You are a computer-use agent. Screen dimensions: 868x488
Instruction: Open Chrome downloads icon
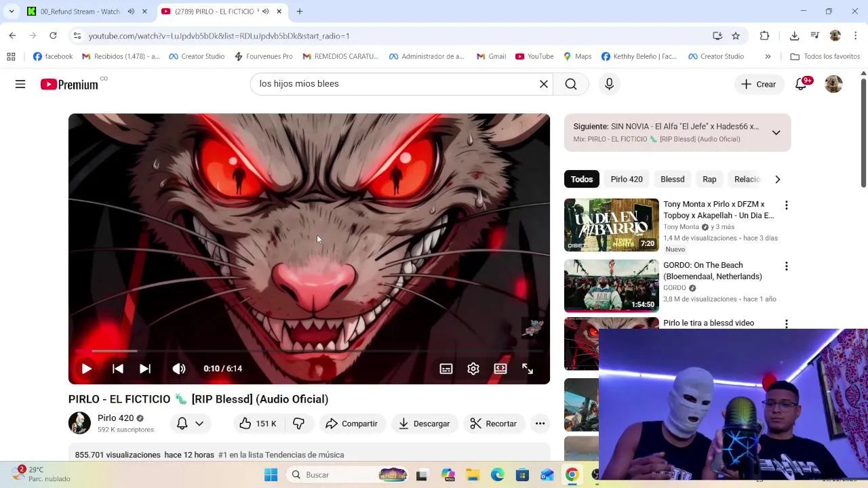pyautogui.click(x=795, y=36)
